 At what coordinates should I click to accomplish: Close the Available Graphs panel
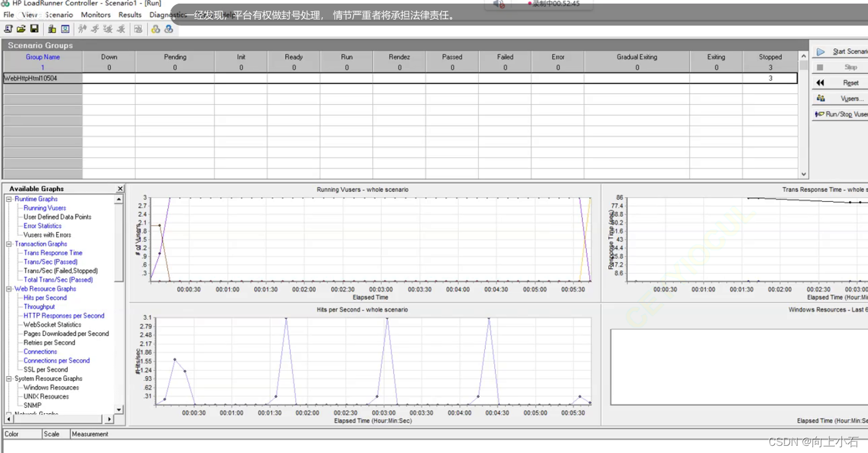click(x=120, y=189)
